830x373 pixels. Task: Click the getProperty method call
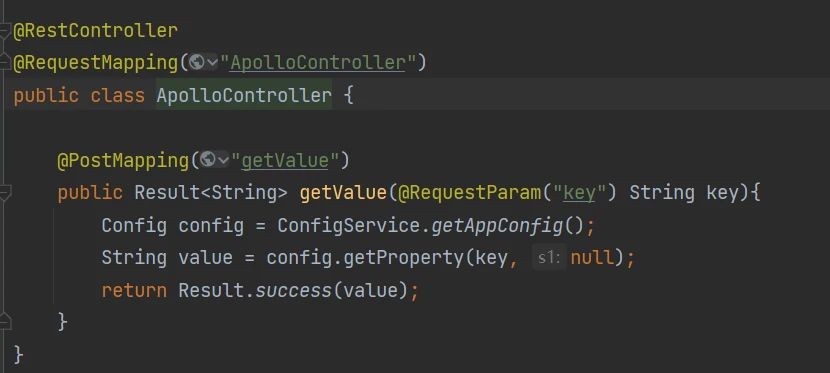pos(403,258)
